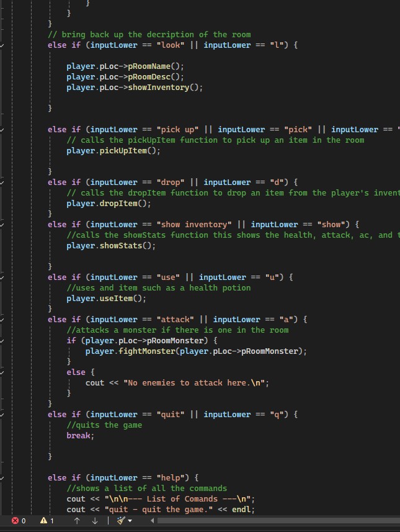Click pRoomDesc() call in the code
Screen dimensions: 400x532
coord(153,77)
